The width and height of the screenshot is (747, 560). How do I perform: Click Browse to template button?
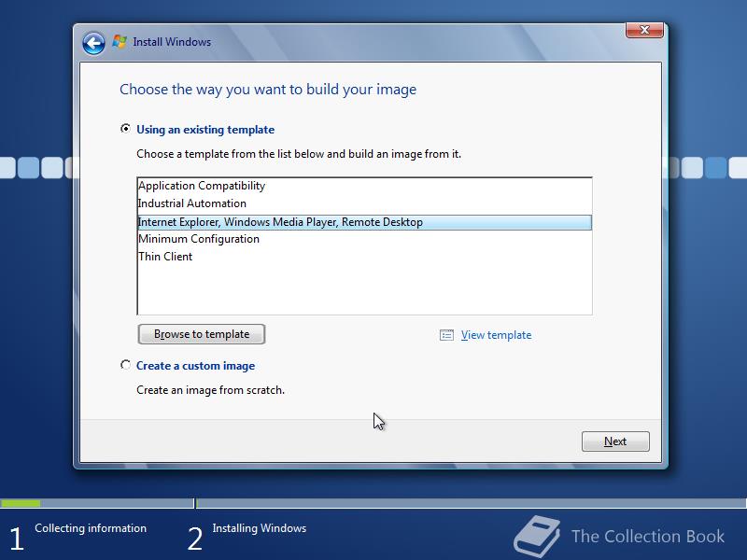point(202,334)
